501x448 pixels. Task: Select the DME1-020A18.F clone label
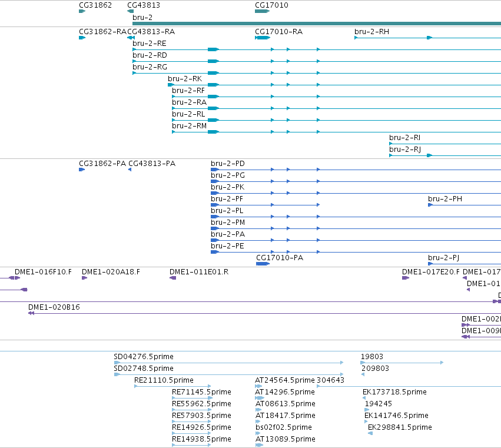(x=111, y=272)
